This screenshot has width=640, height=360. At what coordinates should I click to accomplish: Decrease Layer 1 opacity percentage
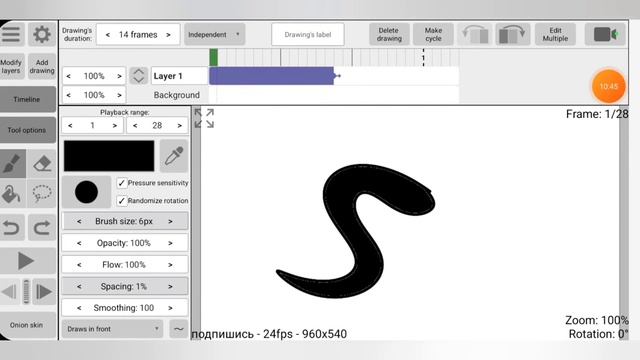coord(69,76)
